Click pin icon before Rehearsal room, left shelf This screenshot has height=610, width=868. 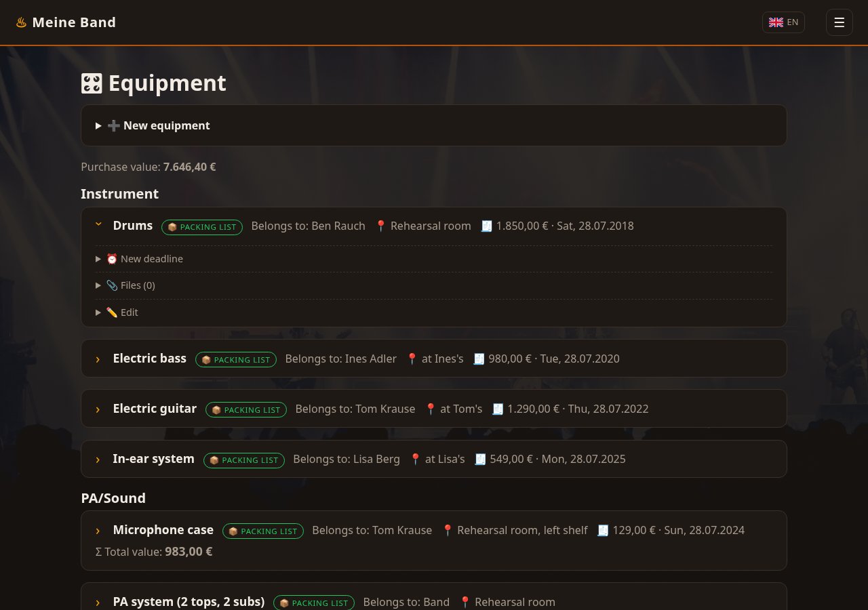point(447,530)
